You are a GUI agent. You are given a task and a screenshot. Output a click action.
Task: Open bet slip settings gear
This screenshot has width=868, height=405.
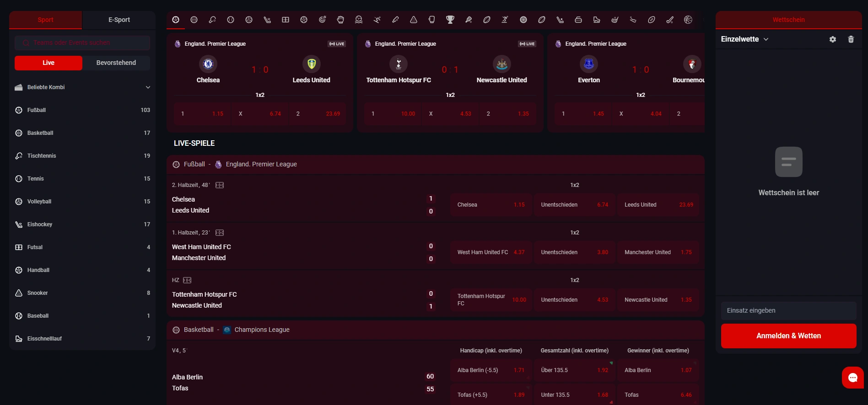pos(833,39)
